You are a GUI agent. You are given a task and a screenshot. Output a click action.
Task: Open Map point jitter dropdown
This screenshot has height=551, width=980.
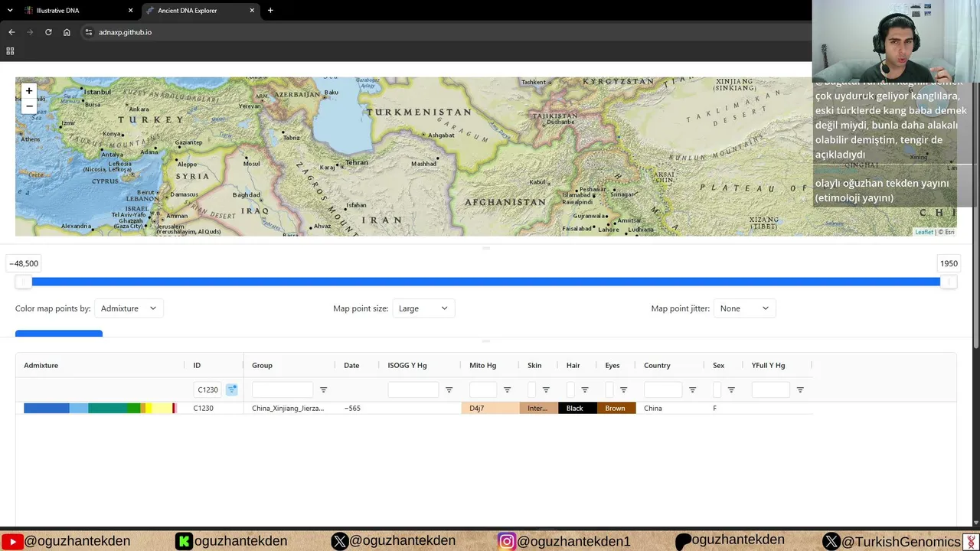(x=744, y=308)
